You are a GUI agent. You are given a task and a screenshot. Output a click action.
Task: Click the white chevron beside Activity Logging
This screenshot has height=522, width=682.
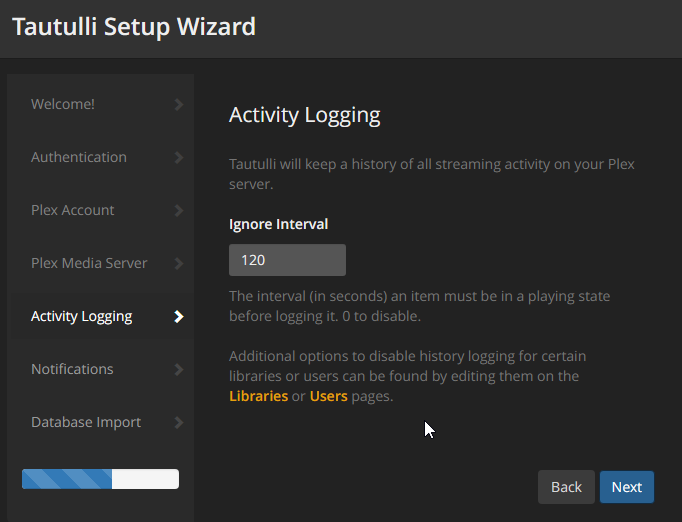click(x=179, y=316)
